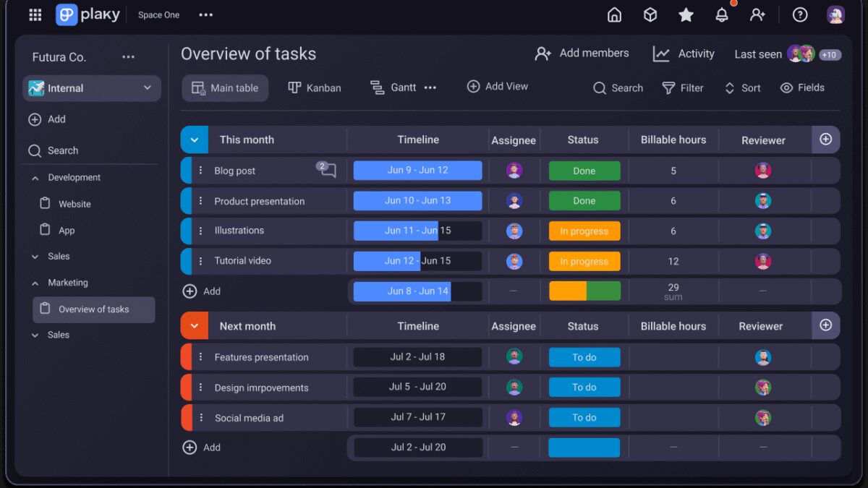868x488 pixels.
Task: Click the Illustrations In progress status
Action: (584, 231)
